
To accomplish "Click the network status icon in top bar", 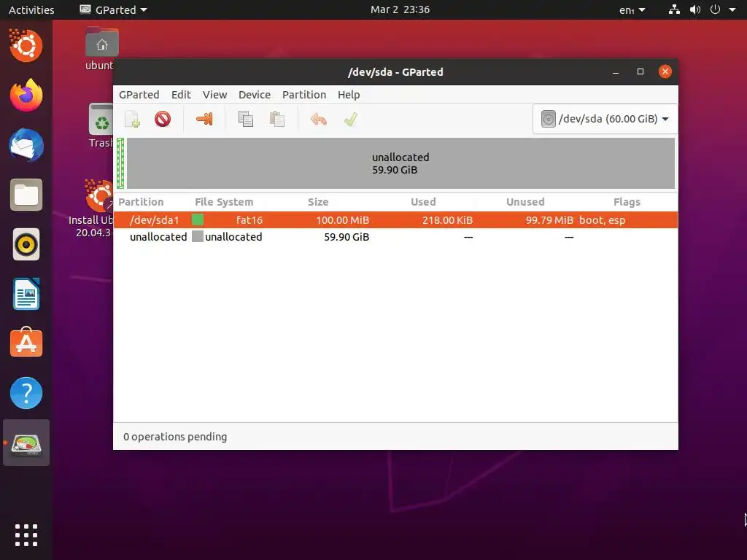I will [x=674, y=9].
